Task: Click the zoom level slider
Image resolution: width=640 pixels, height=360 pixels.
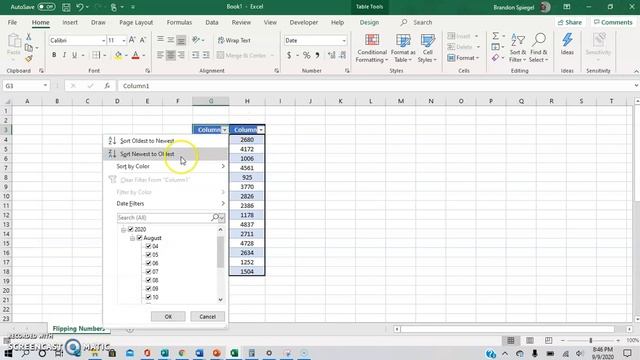Action: point(590,340)
